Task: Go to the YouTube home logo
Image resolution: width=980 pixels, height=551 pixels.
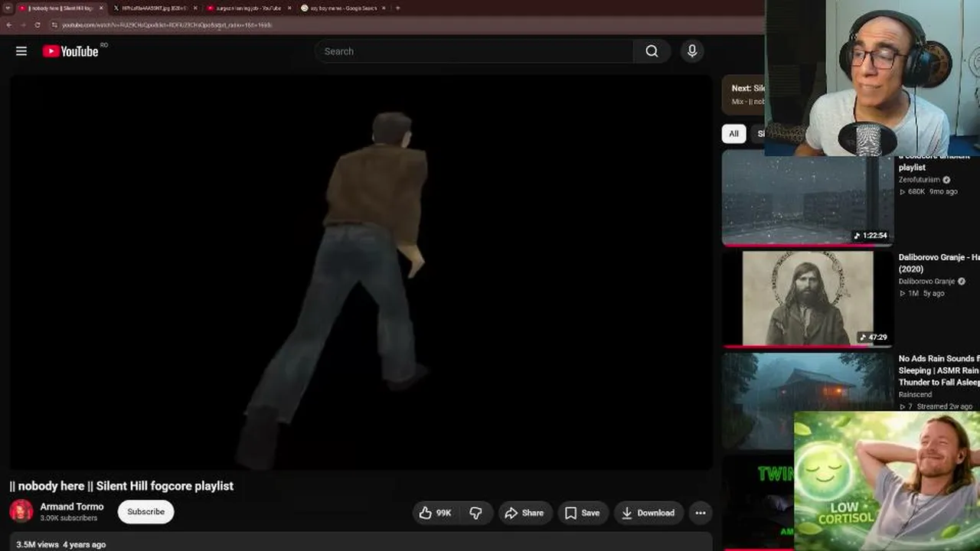Action: [x=70, y=51]
